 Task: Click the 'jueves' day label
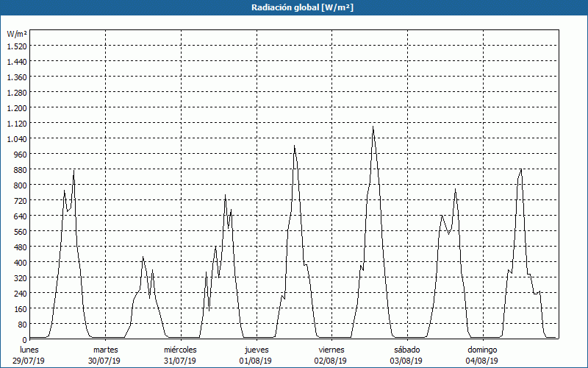257,350
